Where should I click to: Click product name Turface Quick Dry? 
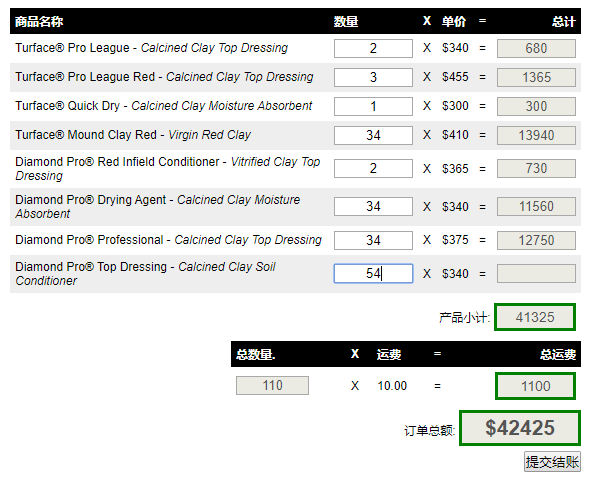(x=163, y=106)
